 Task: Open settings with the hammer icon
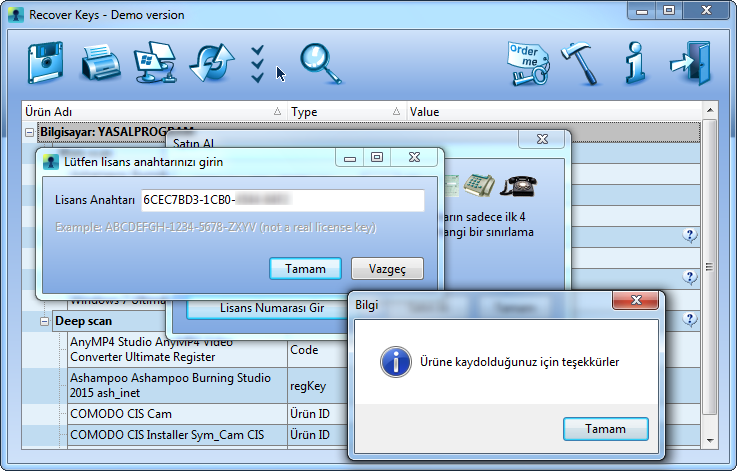(x=581, y=63)
